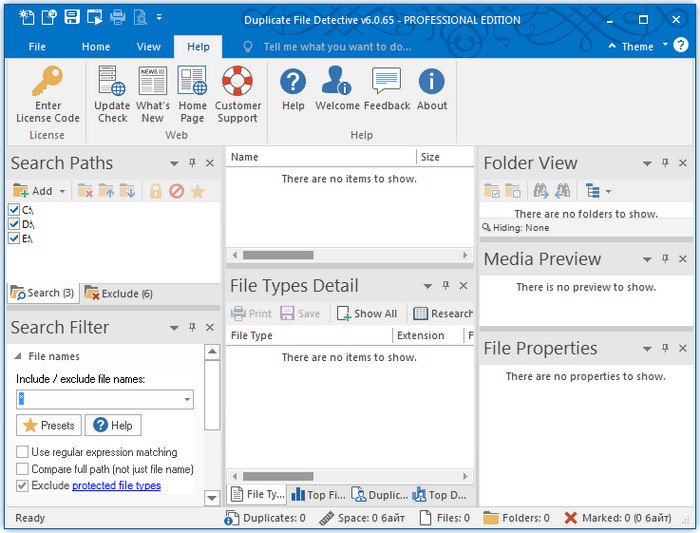Image resolution: width=700 pixels, height=533 pixels.
Task: Click the help question mark next to Theme
Action: 681,45
